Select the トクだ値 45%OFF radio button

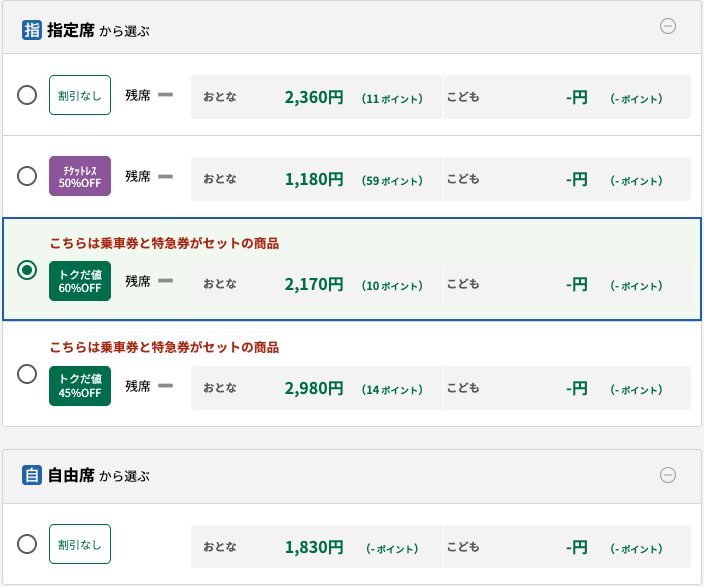tap(28, 374)
